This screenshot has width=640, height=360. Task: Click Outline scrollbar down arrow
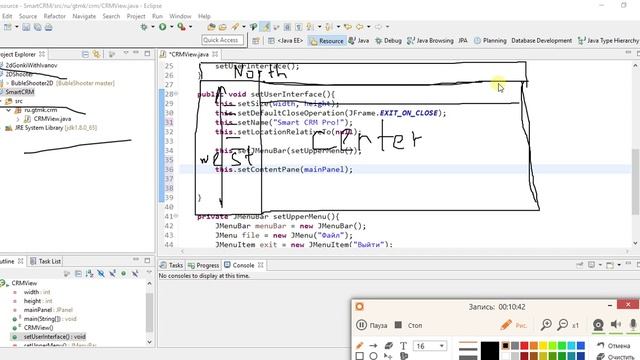click(149, 342)
